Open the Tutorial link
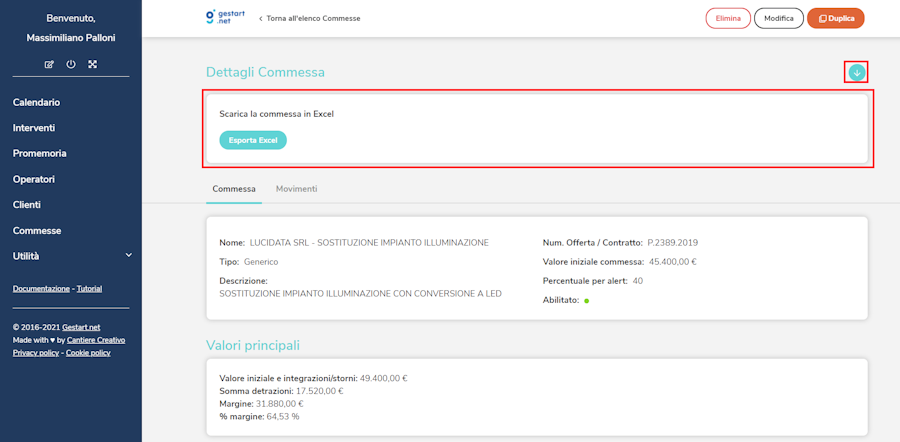 [90, 289]
